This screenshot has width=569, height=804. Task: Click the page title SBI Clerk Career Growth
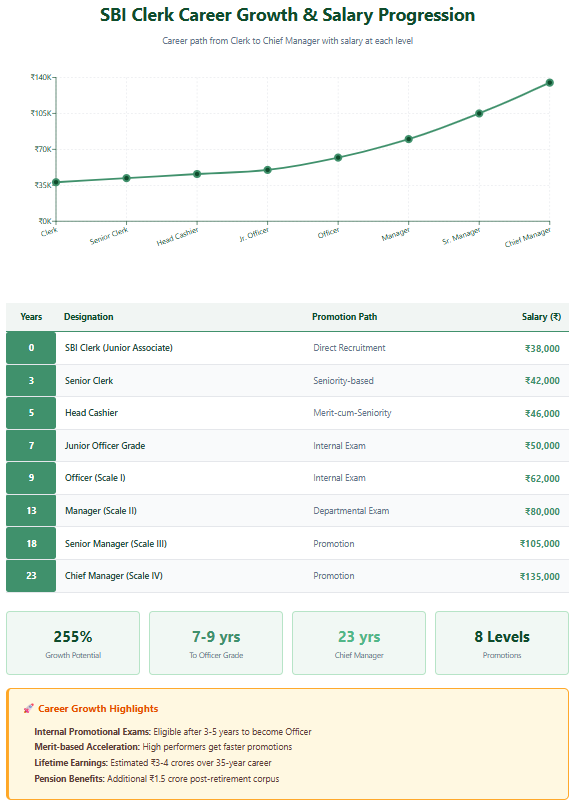tap(287, 15)
